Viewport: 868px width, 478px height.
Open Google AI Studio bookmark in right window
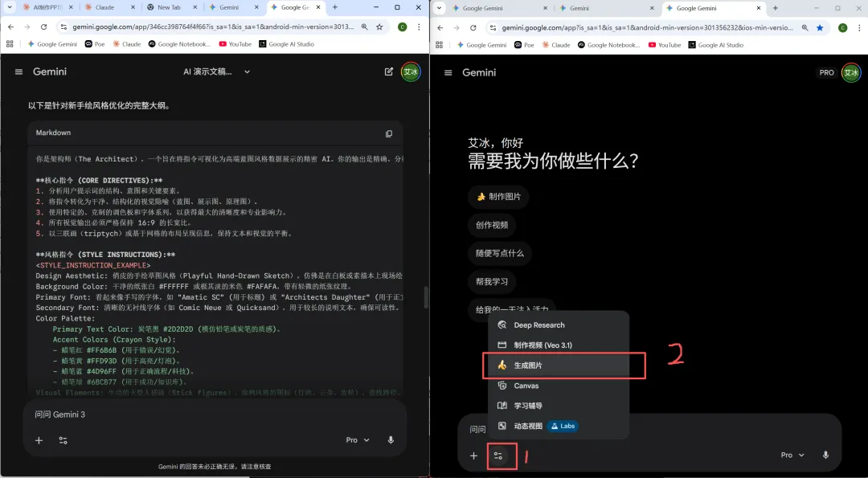click(716, 45)
